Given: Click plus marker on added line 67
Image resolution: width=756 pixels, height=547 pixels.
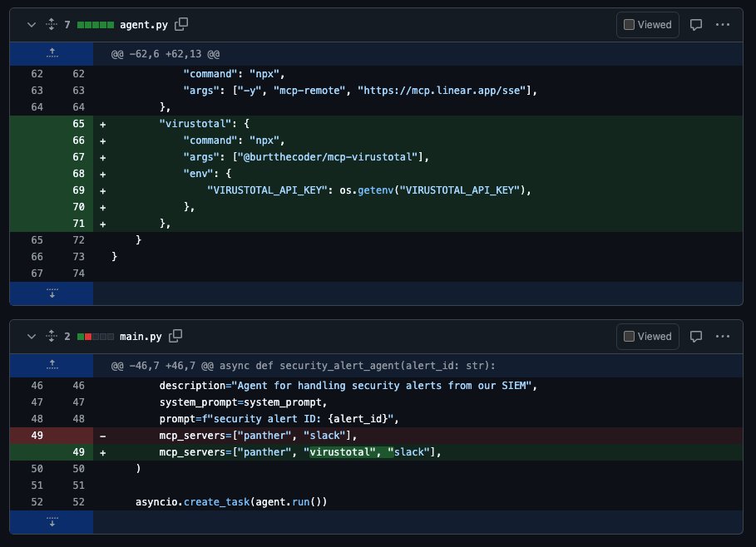Looking at the screenshot, I should click(102, 158).
